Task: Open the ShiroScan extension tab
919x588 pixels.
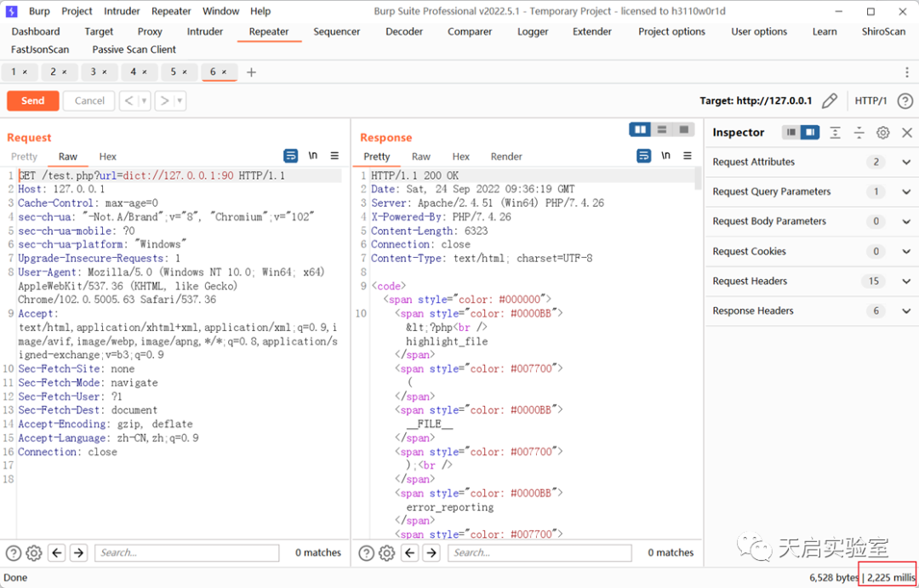Action: tap(883, 31)
